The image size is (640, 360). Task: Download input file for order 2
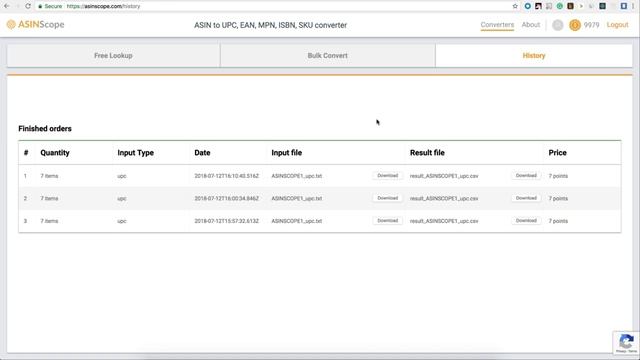click(387, 198)
